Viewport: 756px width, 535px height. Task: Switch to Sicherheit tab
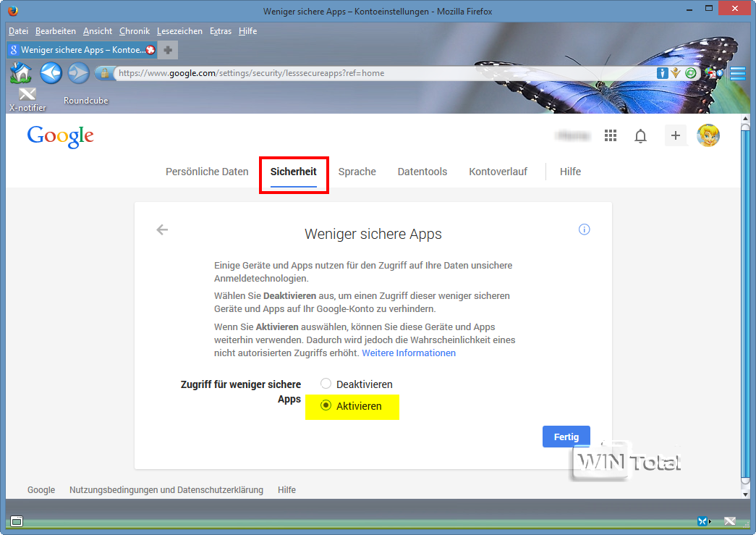pos(293,172)
